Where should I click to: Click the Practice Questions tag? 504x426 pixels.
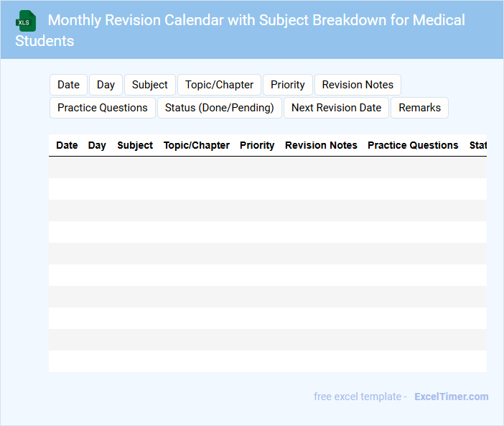tap(103, 108)
